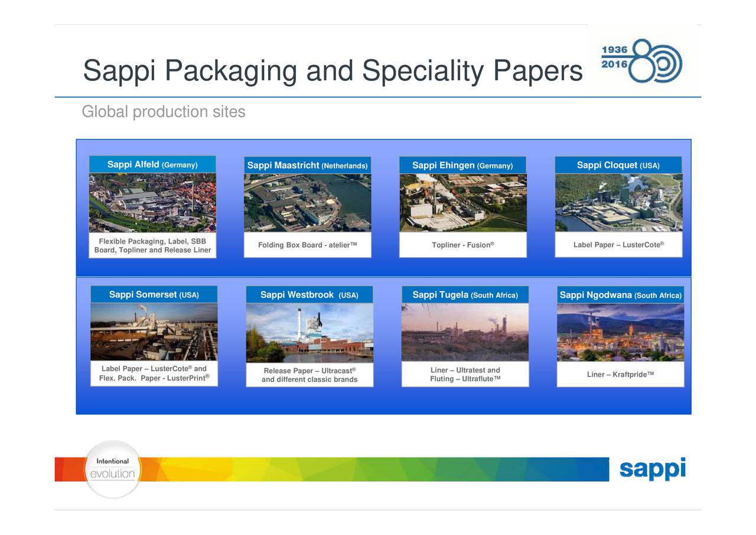The height and width of the screenshot is (535, 756).
Task: Click the 'Liner – Kraftpride' caption
Action: 620,374
